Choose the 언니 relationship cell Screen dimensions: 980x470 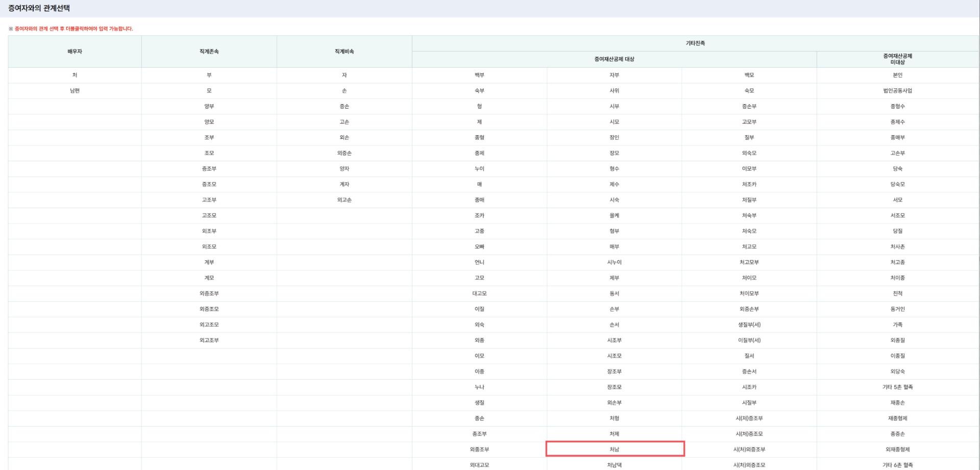tap(479, 262)
